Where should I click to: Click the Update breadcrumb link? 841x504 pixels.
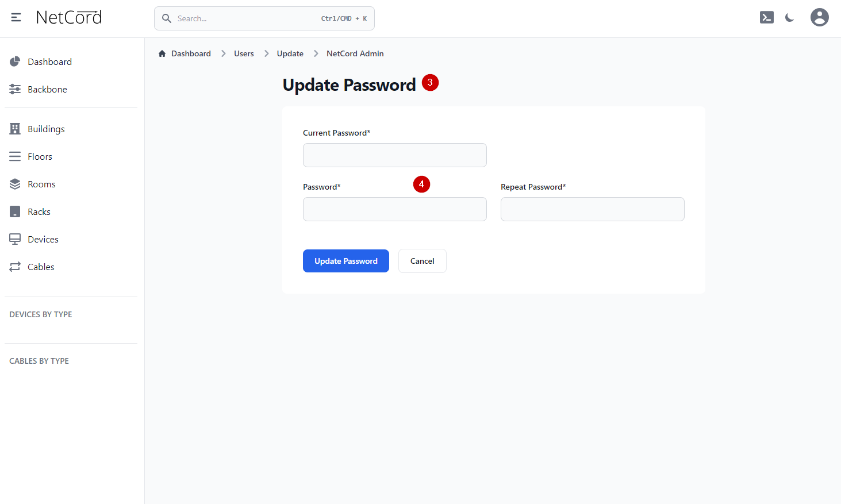pos(290,53)
